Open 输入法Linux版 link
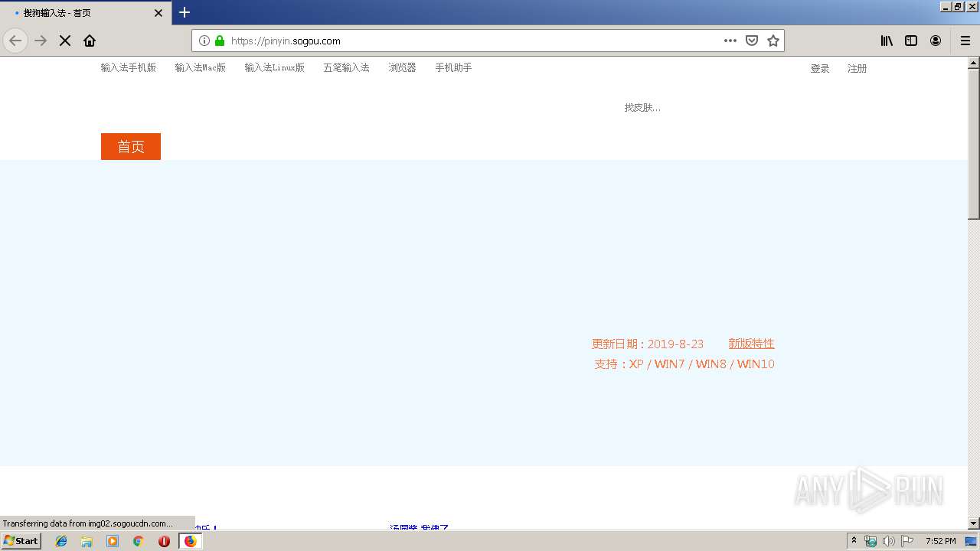The height and width of the screenshot is (551, 980). pyautogui.click(x=275, y=67)
